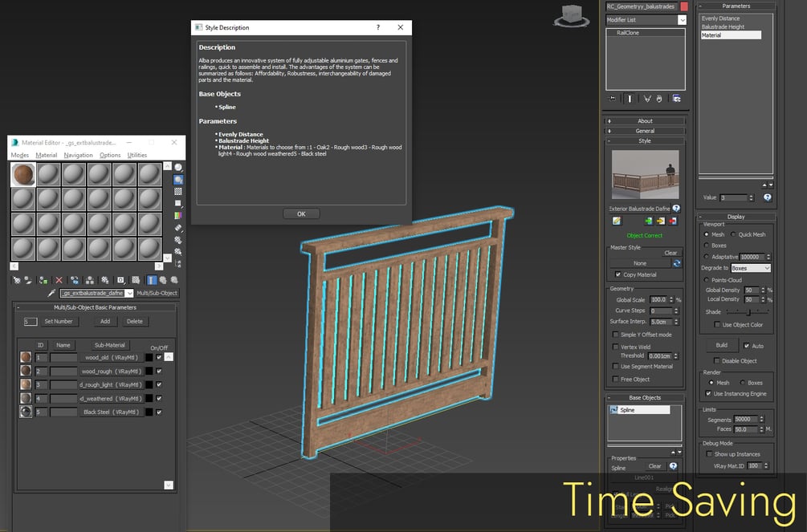Click Show Shaded Material in Viewport icon
The image size is (807, 532).
click(x=136, y=280)
